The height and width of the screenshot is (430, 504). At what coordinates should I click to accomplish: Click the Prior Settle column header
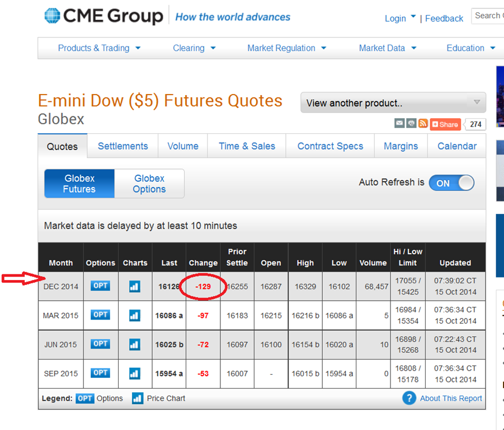pyautogui.click(x=237, y=258)
